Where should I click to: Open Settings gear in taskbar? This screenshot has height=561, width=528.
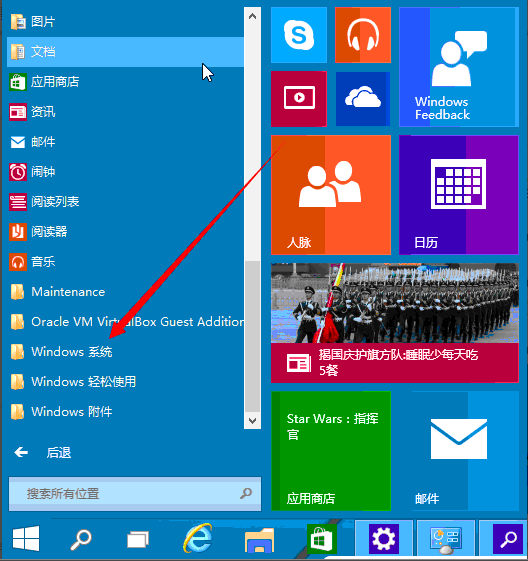pyautogui.click(x=383, y=539)
